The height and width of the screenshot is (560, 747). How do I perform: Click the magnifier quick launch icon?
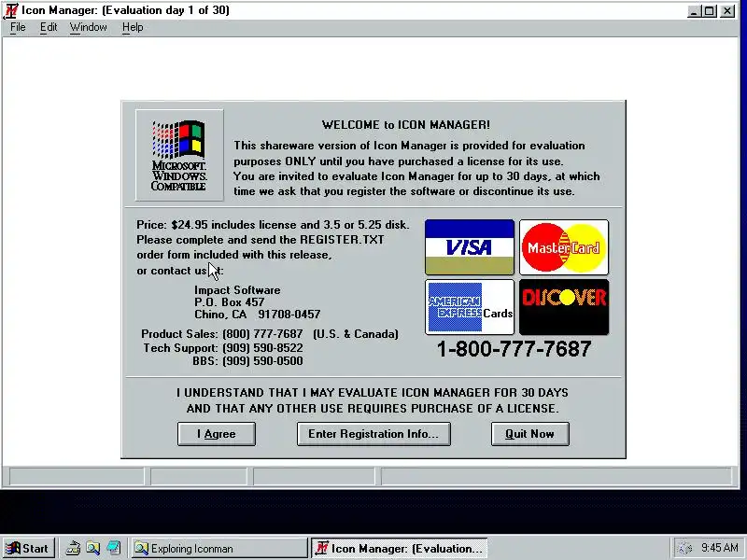(x=92, y=548)
